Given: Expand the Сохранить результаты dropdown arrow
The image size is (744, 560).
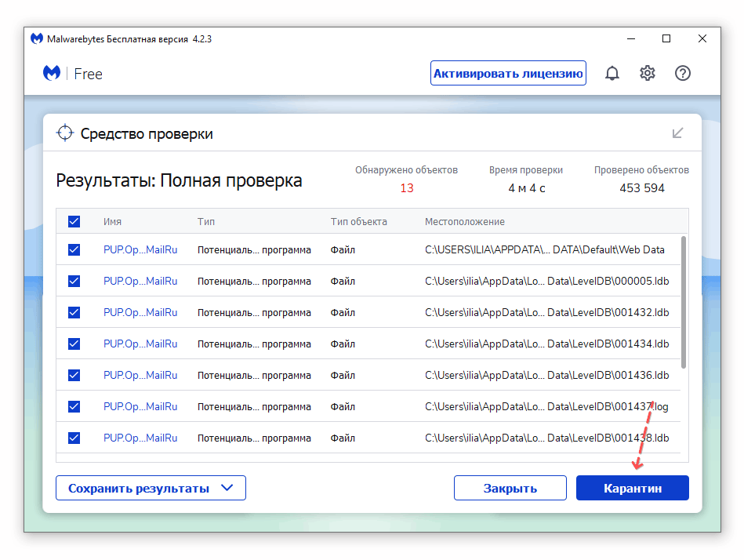Looking at the screenshot, I should tap(227, 488).
